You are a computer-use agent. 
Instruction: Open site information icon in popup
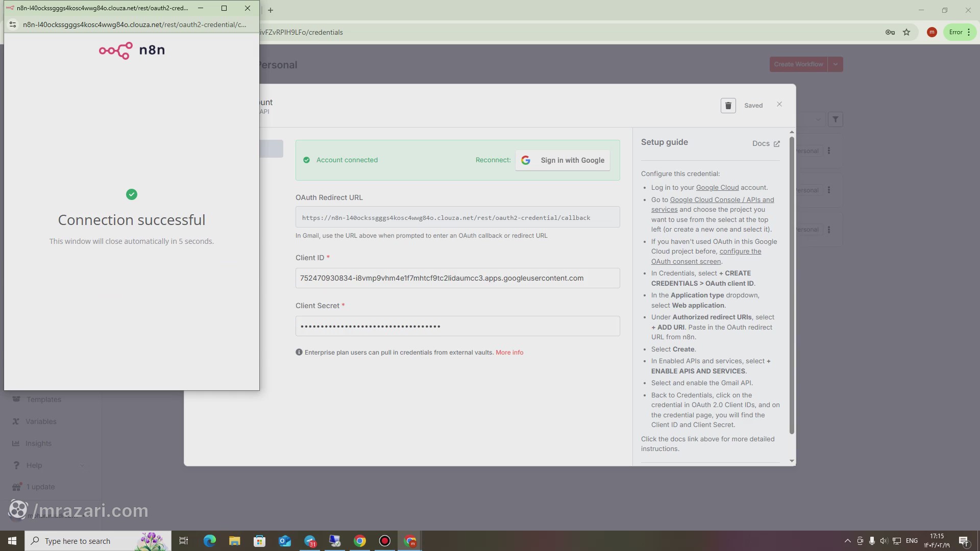13,24
